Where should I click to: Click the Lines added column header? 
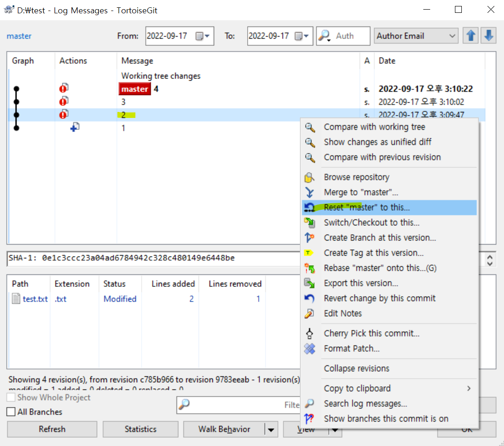(170, 284)
